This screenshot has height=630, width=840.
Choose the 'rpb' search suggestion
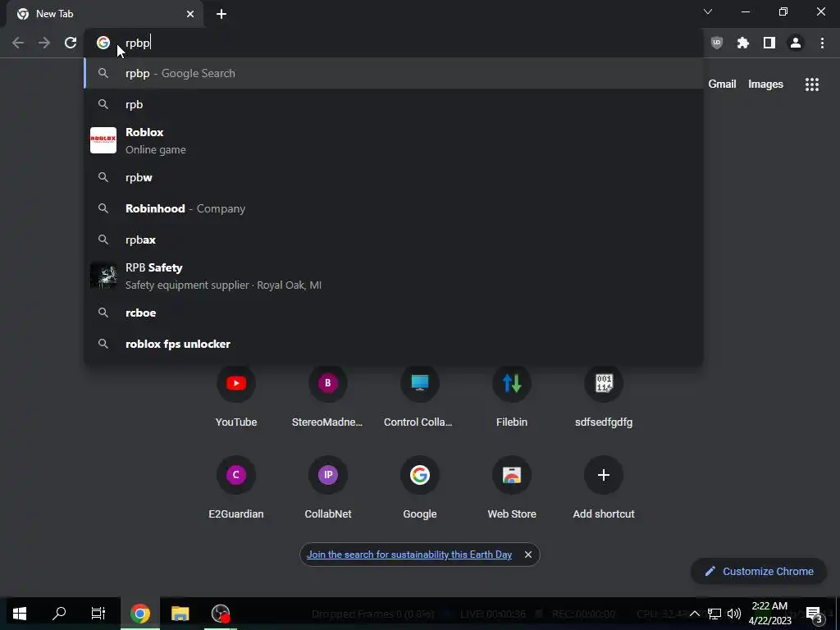pos(394,104)
